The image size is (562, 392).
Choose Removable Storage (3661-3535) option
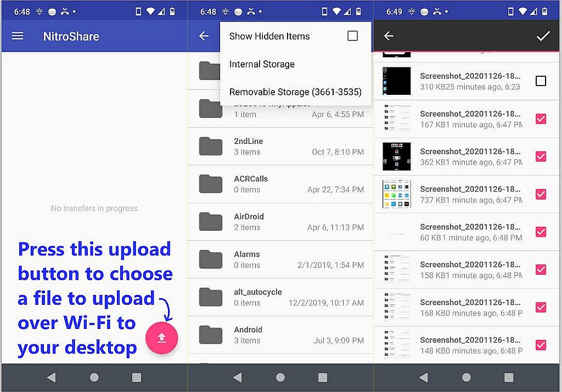pos(295,92)
